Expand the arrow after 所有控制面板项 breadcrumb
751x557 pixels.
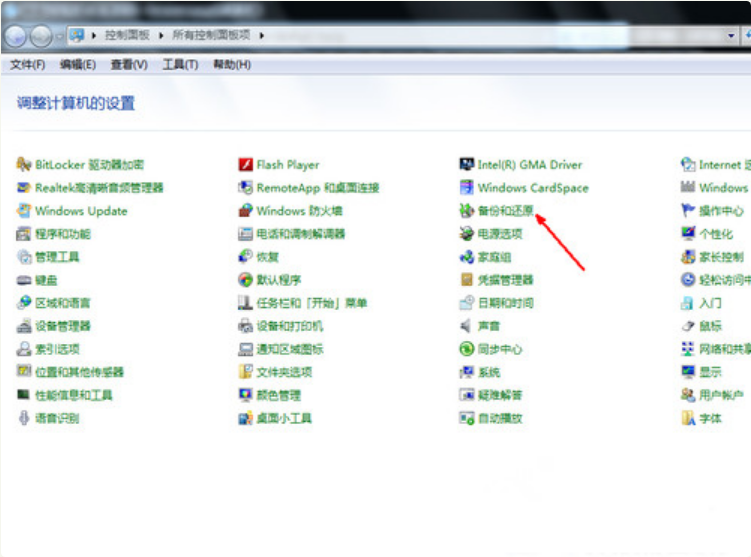(262, 35)
